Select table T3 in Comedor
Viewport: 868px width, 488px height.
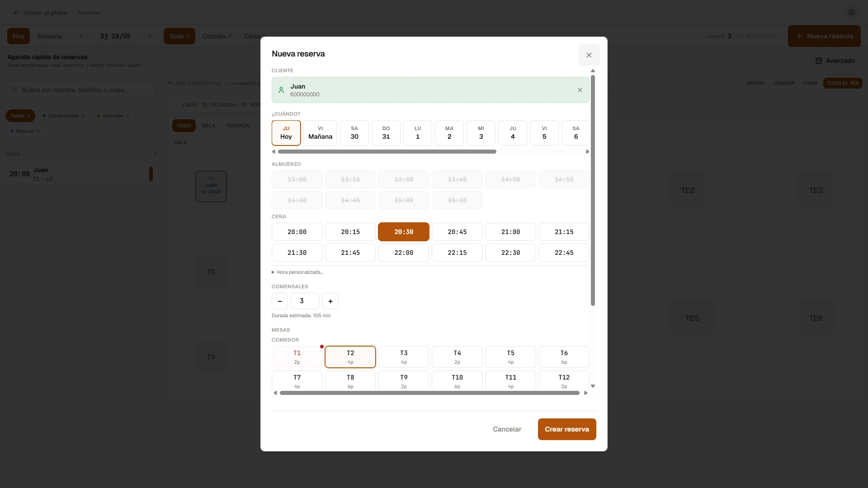coord(404,357)
